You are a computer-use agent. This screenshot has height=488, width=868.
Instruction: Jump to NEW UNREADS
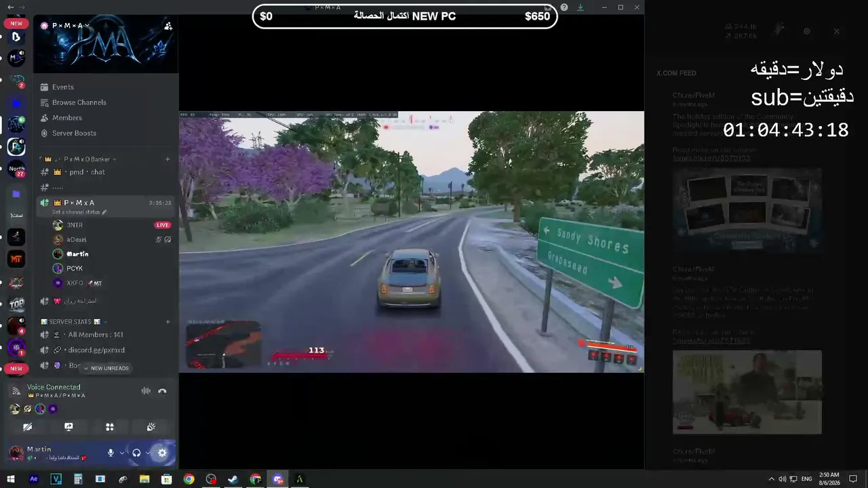(106, 369)
